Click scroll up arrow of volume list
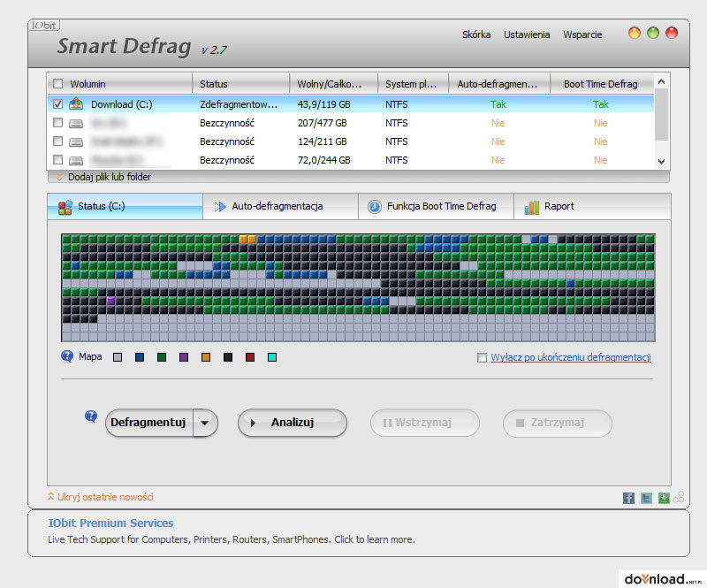The height and width of the screenshot is (588, 707). tap(661, 81)
